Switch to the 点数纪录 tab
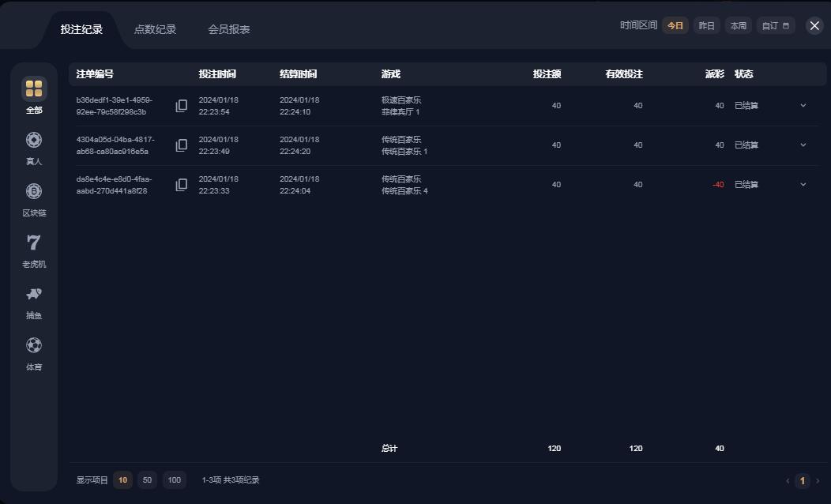The image size is (831, 504). click(155, 30)
